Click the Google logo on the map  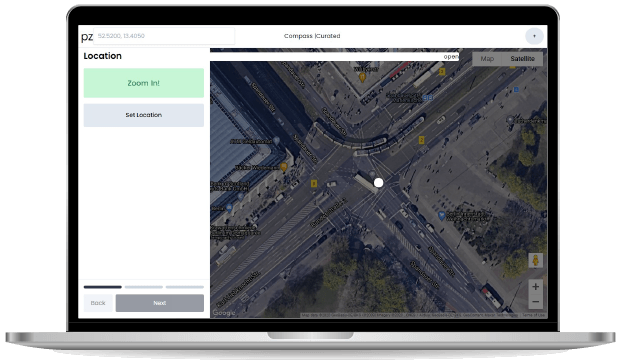tap(224, 313)
